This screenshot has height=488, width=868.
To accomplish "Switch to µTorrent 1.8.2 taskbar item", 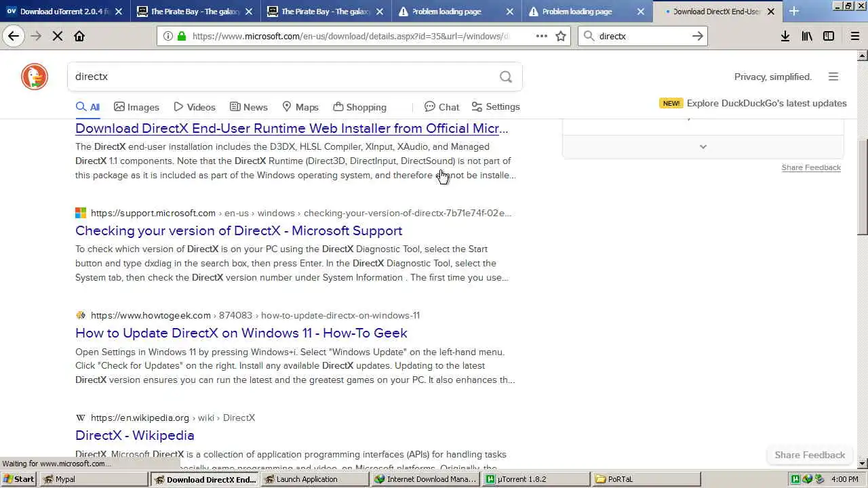I will point(536,479).
